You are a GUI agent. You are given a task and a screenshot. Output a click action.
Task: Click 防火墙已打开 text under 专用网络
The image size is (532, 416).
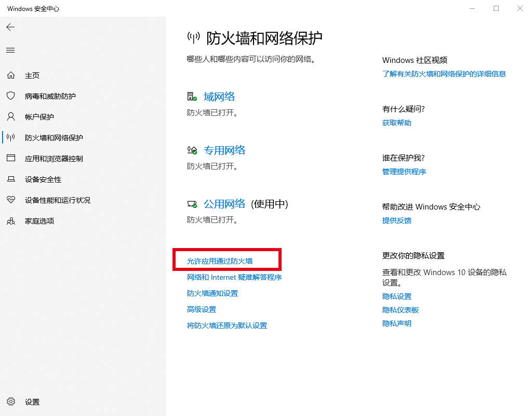(212, 166)
